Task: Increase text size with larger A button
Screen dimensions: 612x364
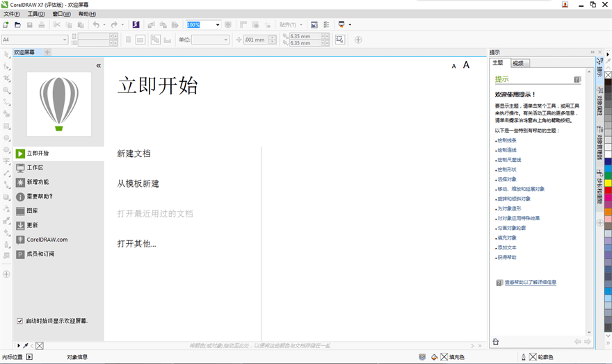Action: click(467, 65)
